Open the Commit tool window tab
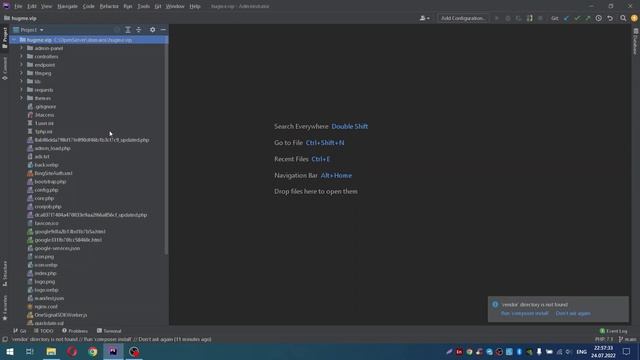This screenshot has width=640, height=360. 4,68
